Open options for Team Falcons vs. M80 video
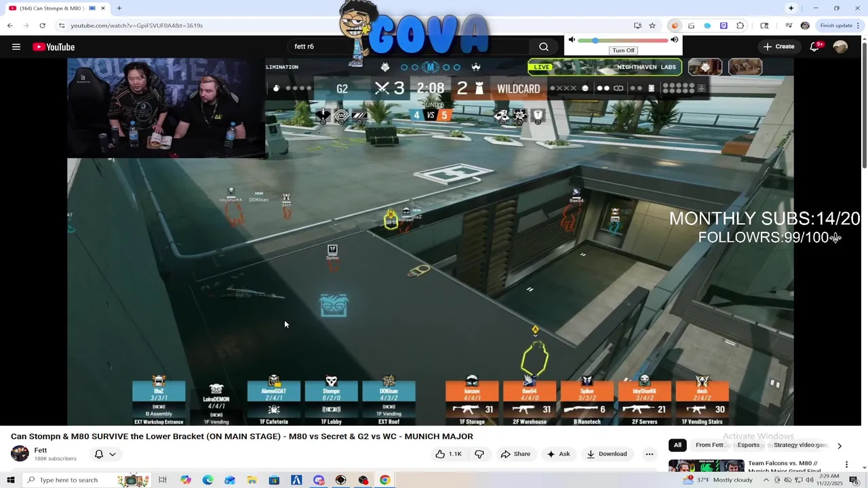This screenshot has width=868, height=488. coord(846,465)
